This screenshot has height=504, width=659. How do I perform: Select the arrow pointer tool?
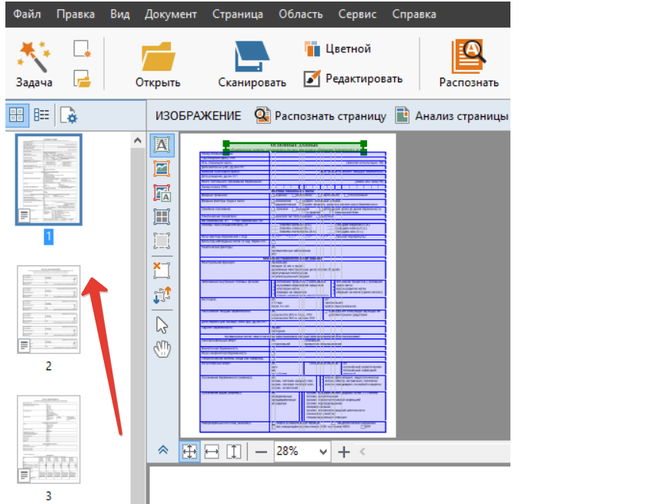162,324
